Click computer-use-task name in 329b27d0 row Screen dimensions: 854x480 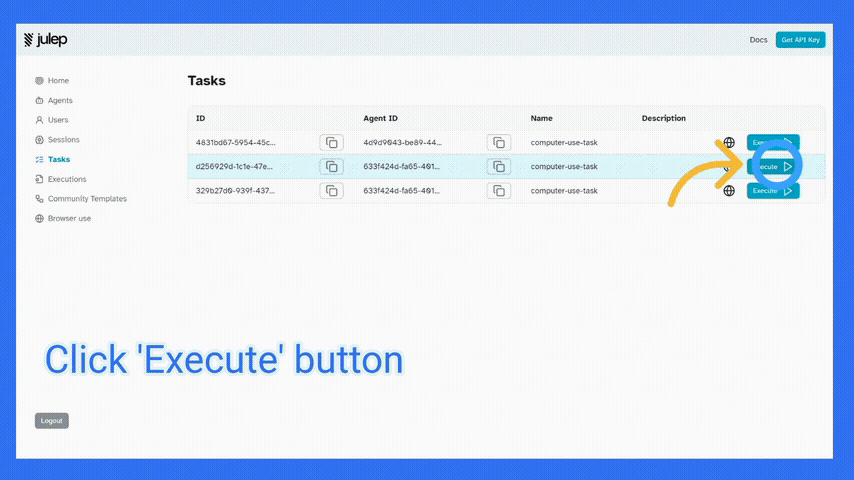564,191
